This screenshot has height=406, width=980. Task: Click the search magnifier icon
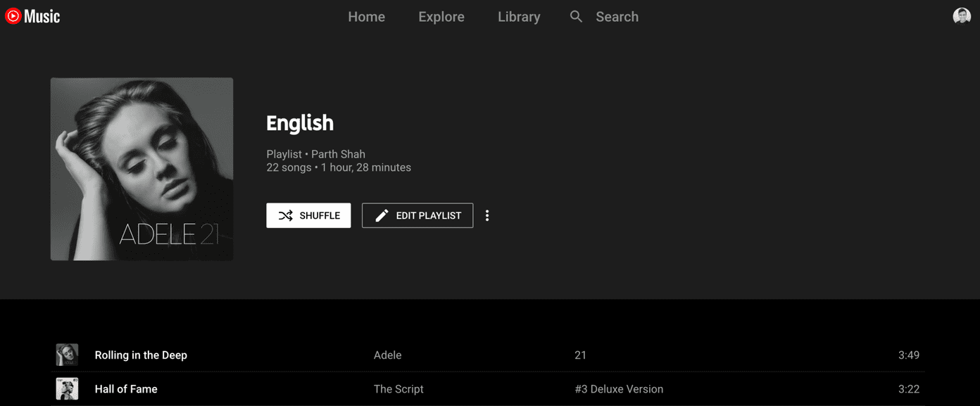point(576,16)
